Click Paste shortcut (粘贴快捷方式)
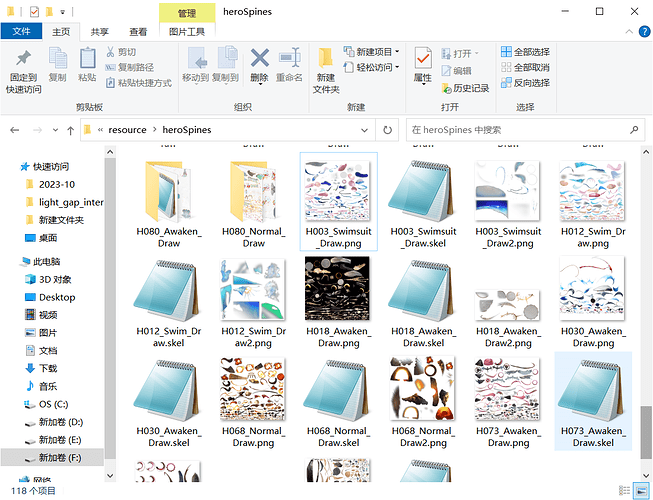The image size is (653, 500). (x=139, y=83)
